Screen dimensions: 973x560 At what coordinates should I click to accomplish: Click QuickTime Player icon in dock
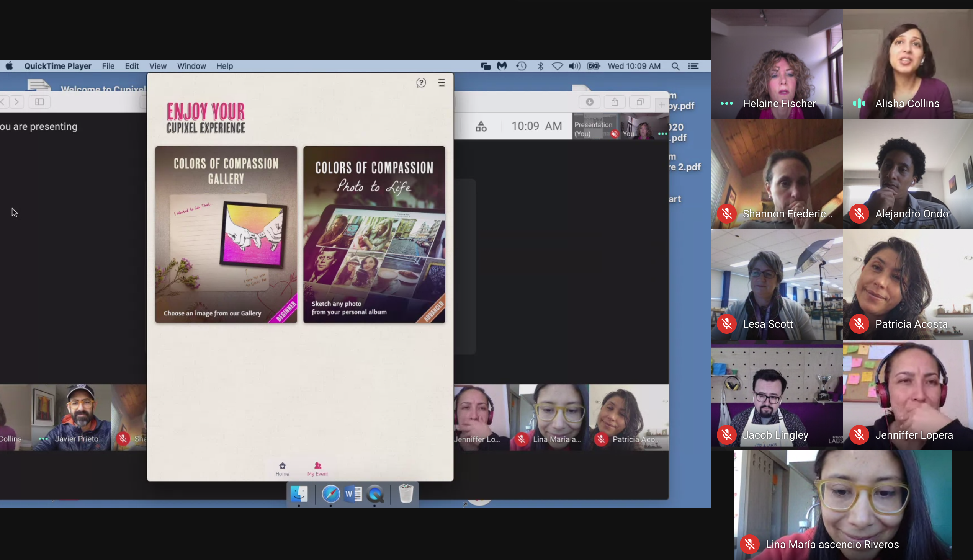point(375,494)
